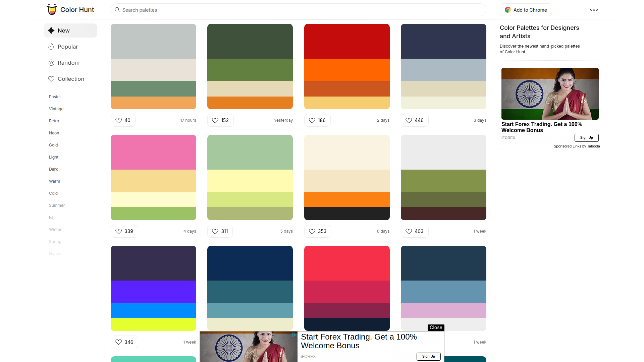Click the lilac pink swatch
This screenshot has height=362, width=644.
click(443, 310)
